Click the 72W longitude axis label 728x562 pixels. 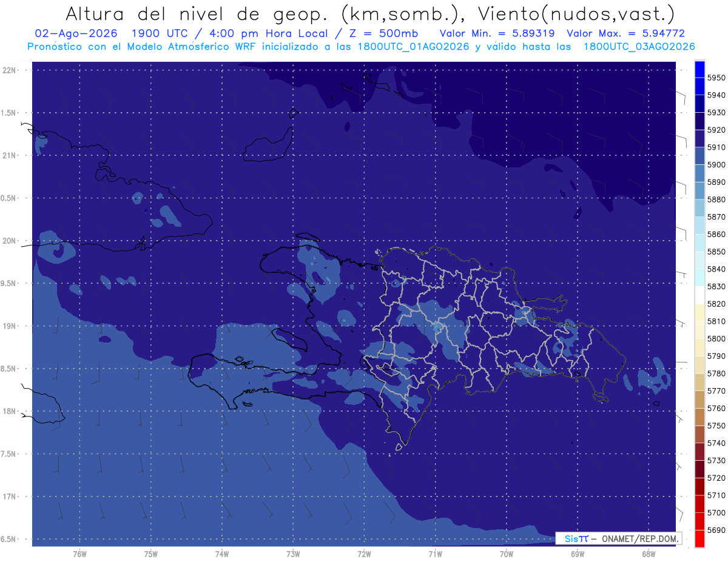pyautogui.click(x=365, y=553)
